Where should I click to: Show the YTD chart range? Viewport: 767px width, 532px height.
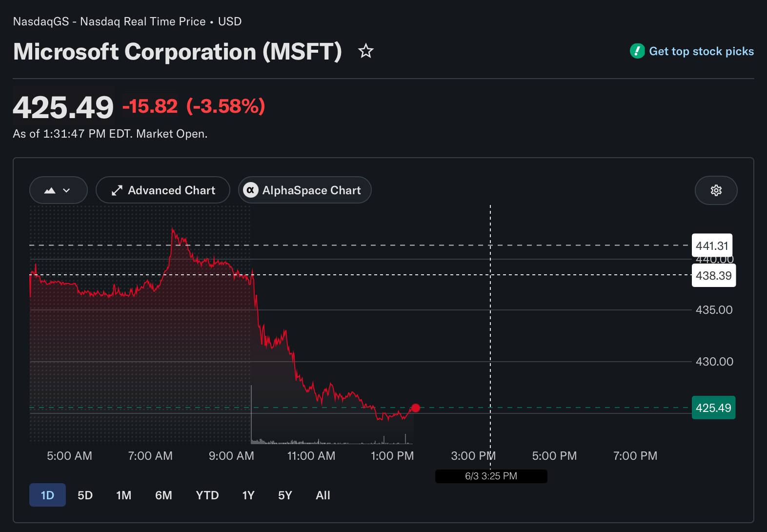click(x=207, y=495)
